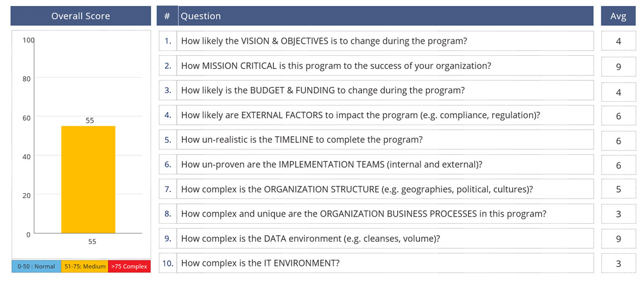Select the IMPLEMENTATION TEAMS question row
This screenshot has height=285, width=644.
(x=385, y=164)
